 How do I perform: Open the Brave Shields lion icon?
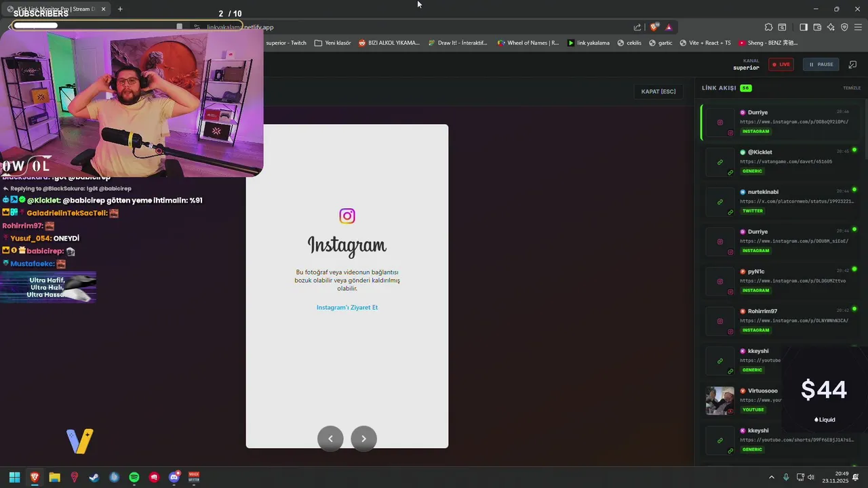[x=654, y=27]
